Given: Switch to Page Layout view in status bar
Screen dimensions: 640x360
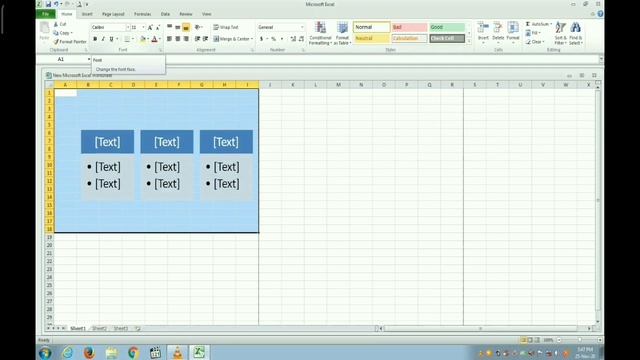Looking at the screenshot, I should [530, 340].
